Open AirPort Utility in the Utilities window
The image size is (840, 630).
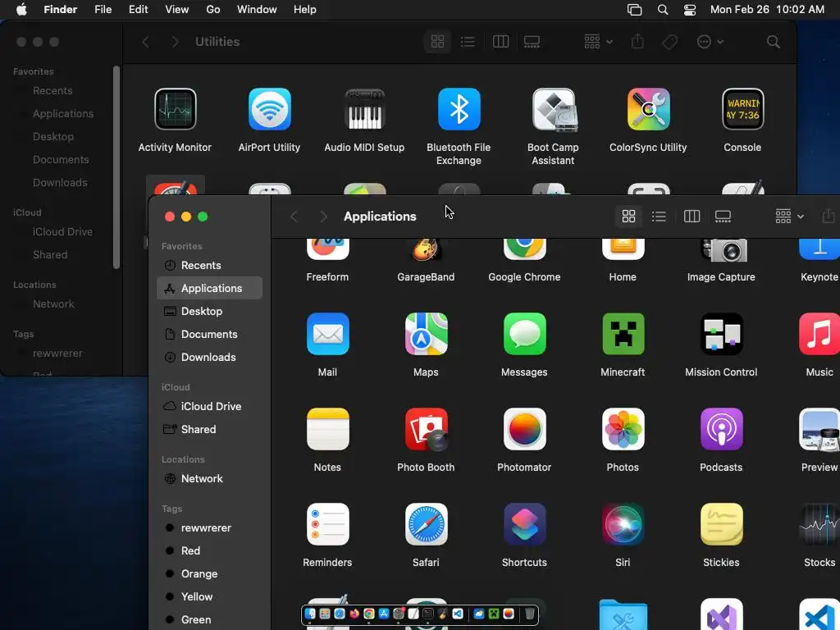[x=269, y=109]
